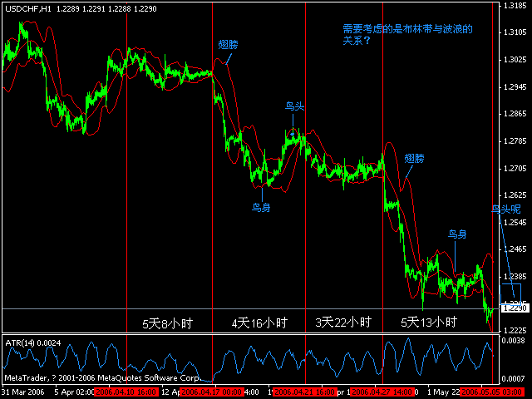The image size is (532, 399).
Task: Click the ATR(14) 0.0024 indicator label
Action: (x=33, y=343)
